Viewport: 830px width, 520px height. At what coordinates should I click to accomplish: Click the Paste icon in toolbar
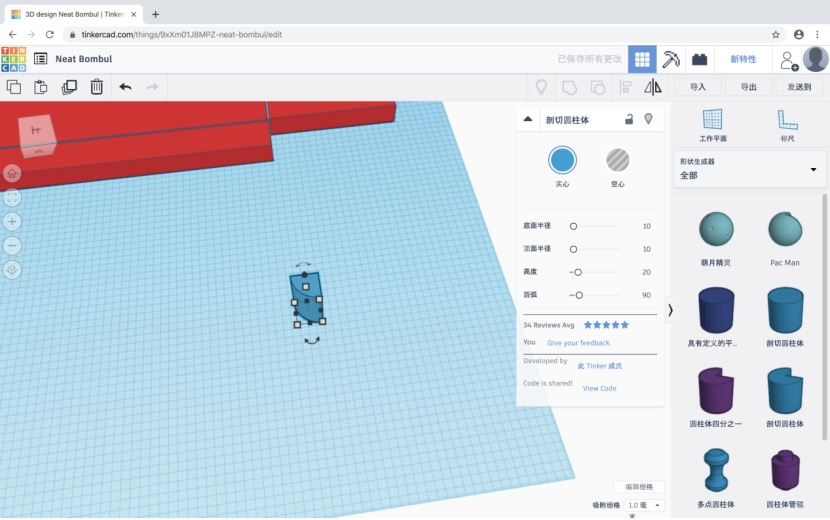coord(41,87)
